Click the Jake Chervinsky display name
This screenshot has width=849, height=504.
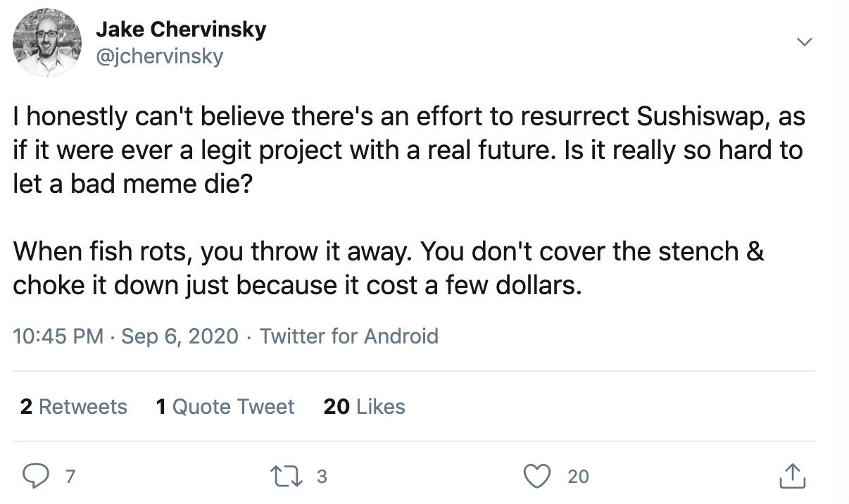(x=181, y=29)
